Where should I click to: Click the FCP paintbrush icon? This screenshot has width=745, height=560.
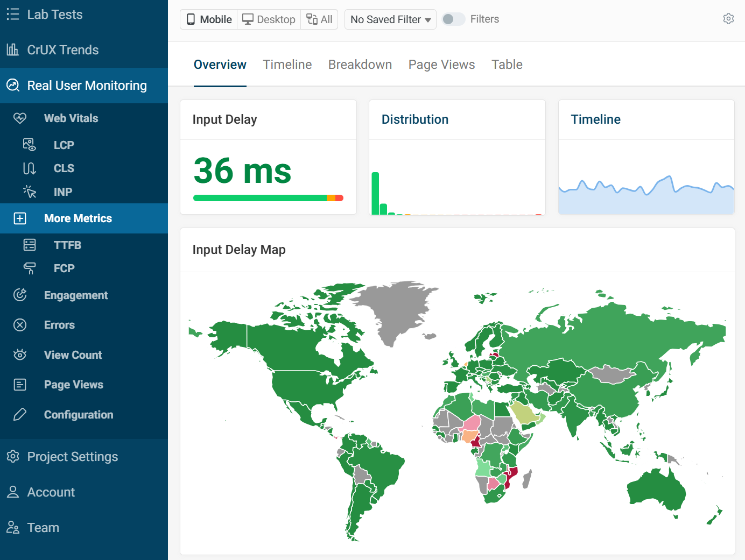point(30,268)
